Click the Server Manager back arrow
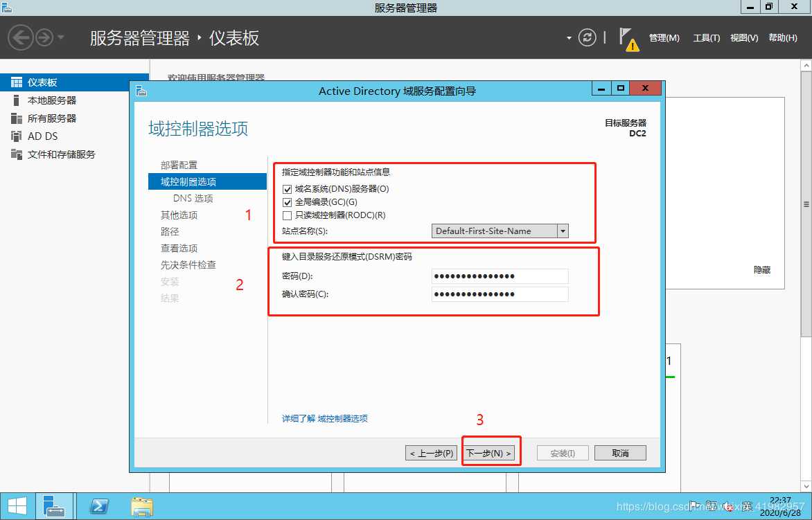The width and height of the screenshot is (812, 520). (21, 38)
